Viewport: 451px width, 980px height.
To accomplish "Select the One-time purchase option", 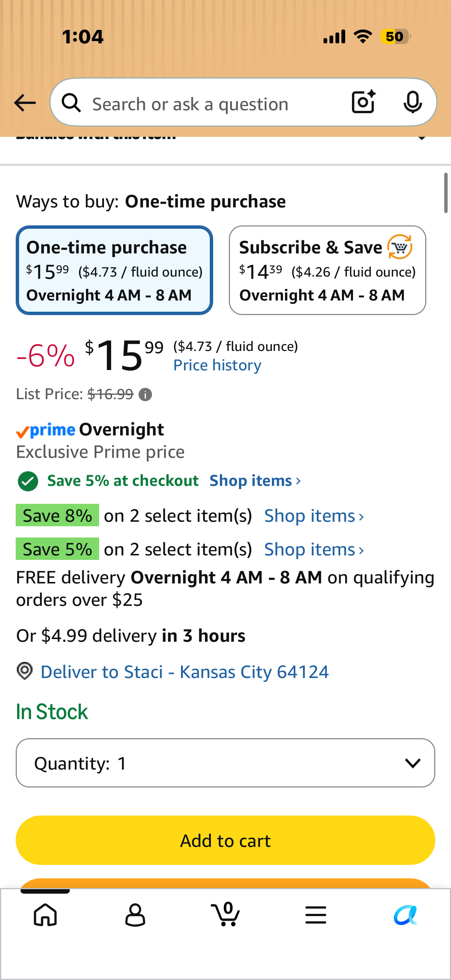I will pos(114,270).
